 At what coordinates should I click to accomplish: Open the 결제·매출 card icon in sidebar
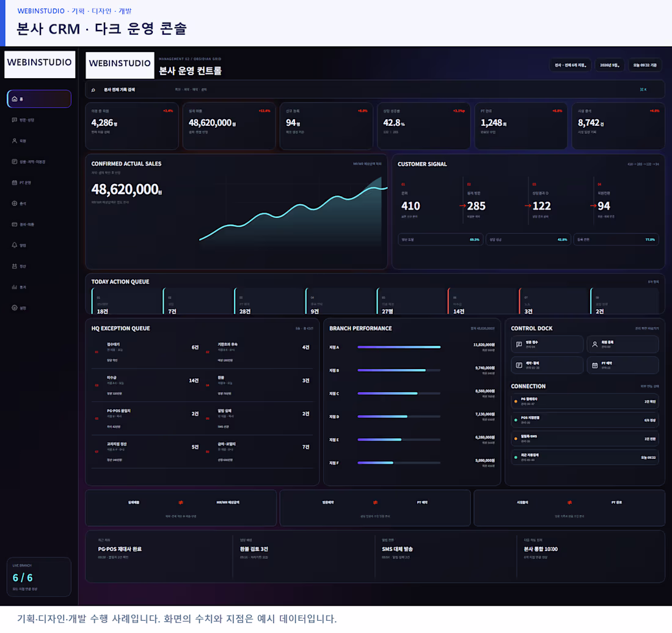point(15,224)
